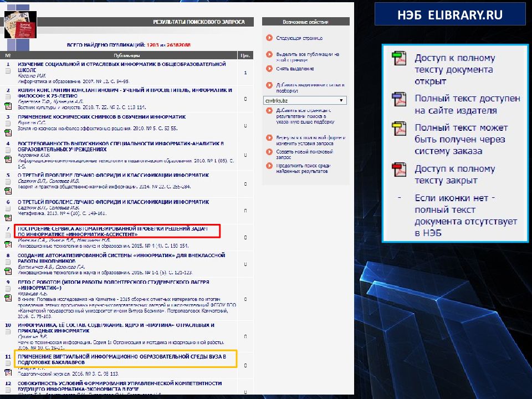This screenshot has width=532, height=399.
Task: Click the orange arrow beside Продолжить поиск
Action: (x=269, y=166)
